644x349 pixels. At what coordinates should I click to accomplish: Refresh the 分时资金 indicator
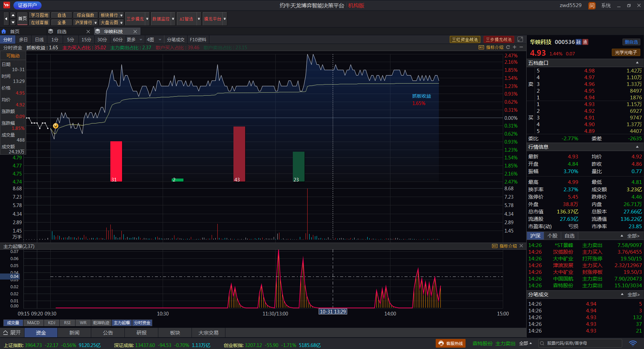(x=508, y=47)
